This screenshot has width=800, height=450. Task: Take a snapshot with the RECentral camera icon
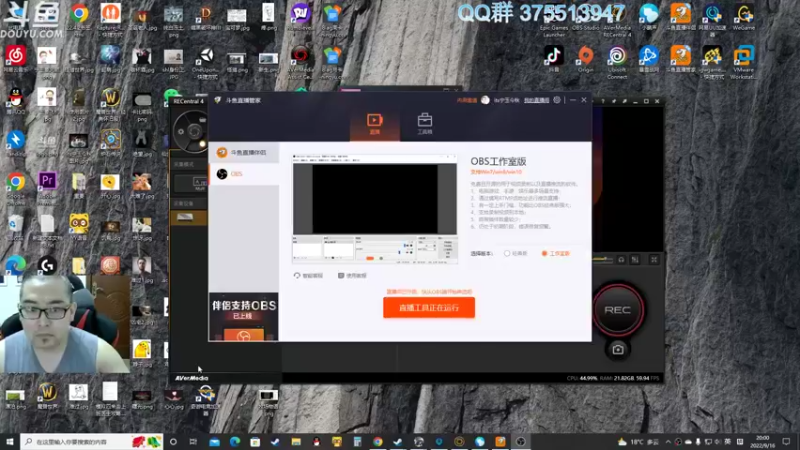click(x=618, y=349)
